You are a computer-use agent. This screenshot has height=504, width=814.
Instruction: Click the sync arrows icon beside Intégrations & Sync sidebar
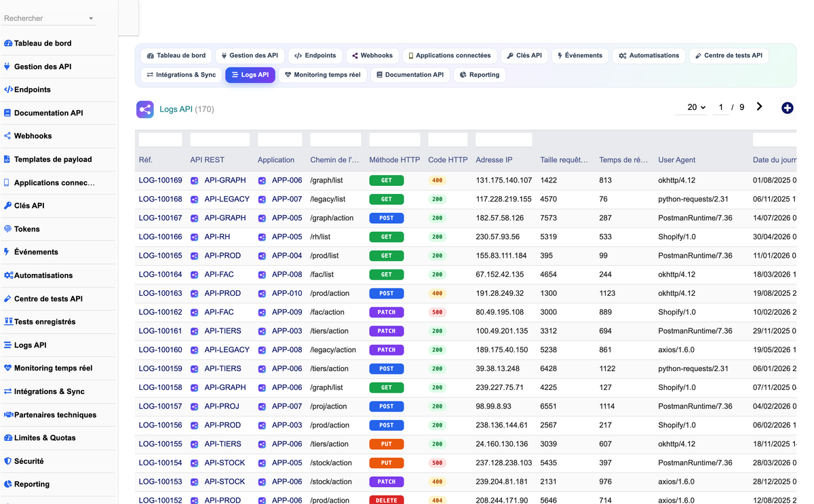[x=8, y=391]
